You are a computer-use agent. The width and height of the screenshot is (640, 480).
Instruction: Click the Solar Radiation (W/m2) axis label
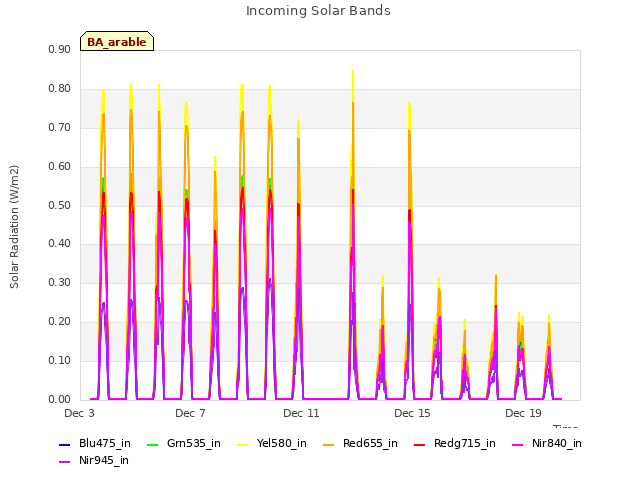pos(14,227)
